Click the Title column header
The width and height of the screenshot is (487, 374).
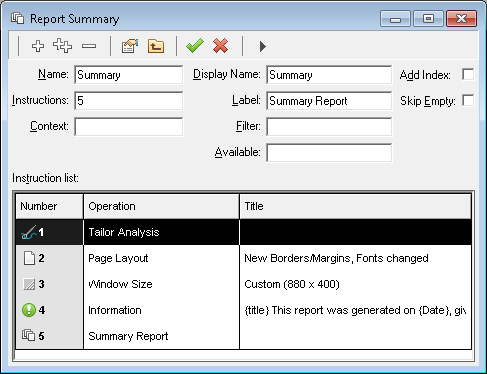355,206
